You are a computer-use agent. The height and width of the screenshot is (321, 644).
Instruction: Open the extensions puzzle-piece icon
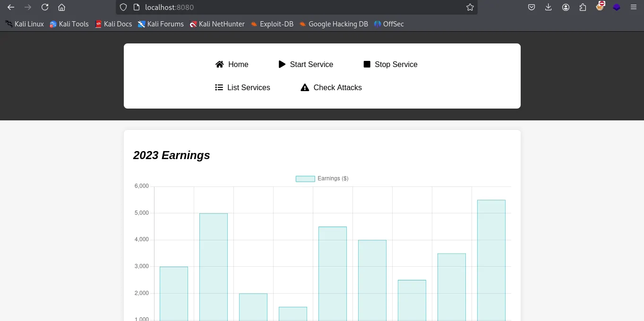(x=583, y=7)
